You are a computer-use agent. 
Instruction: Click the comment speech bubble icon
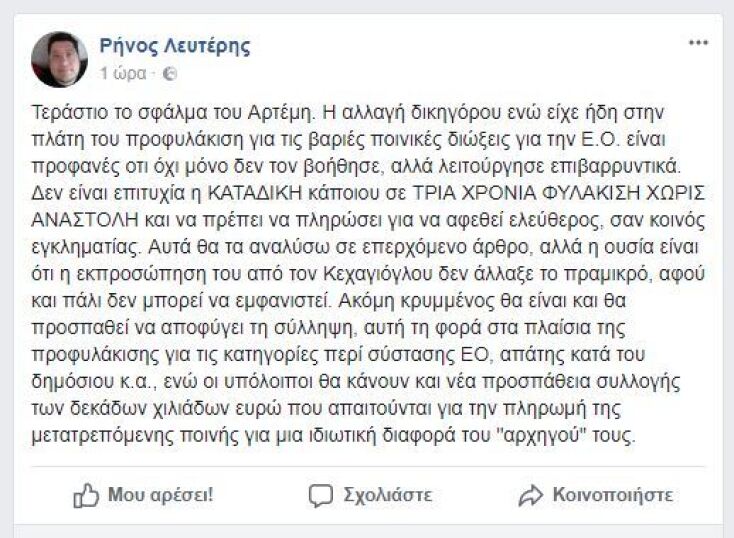click(320, 495)
